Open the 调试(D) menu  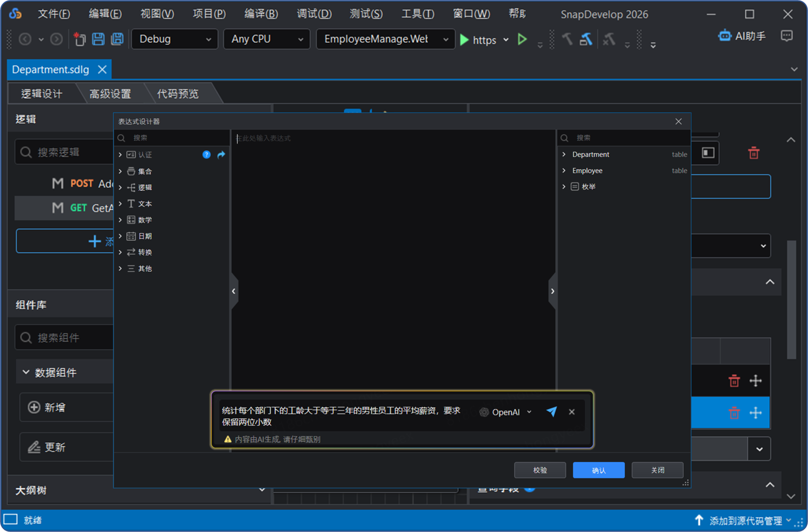(x=314, y=14)
